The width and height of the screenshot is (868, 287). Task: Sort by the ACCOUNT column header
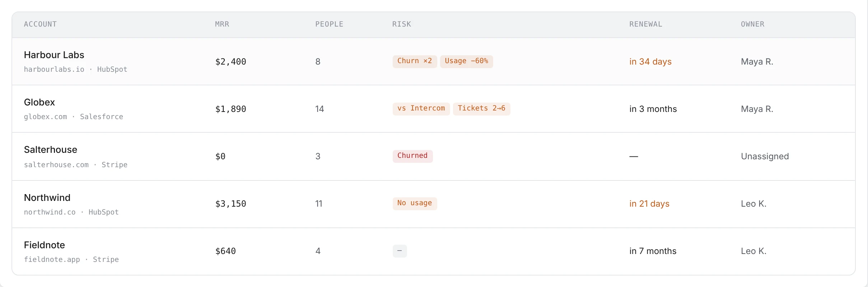[40, 24]
